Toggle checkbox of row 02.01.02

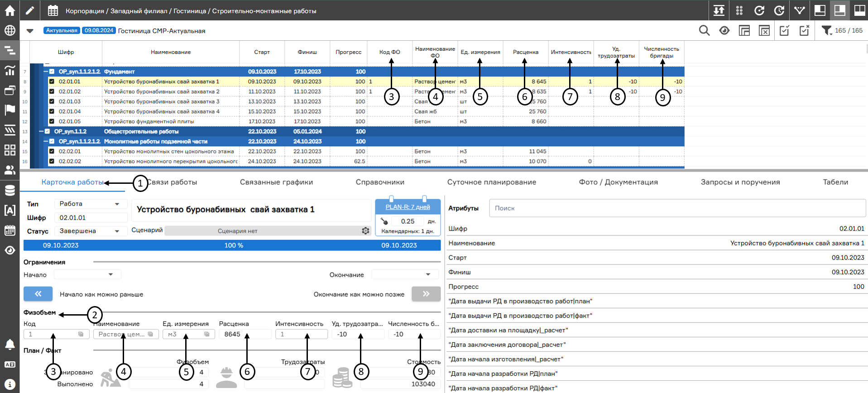[x=52, y=91]
